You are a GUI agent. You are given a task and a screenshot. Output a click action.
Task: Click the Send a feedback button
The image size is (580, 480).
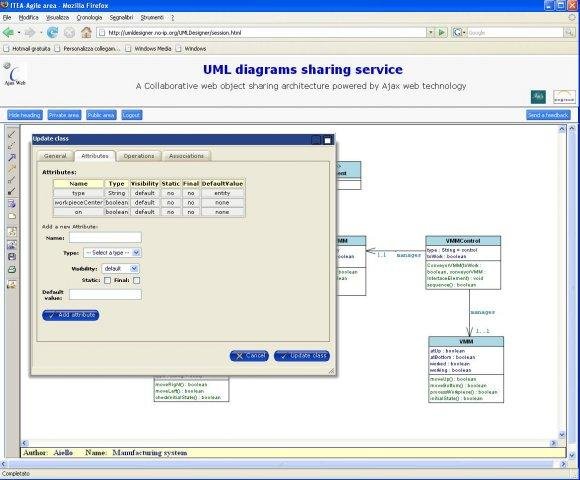tap(548, 115)
